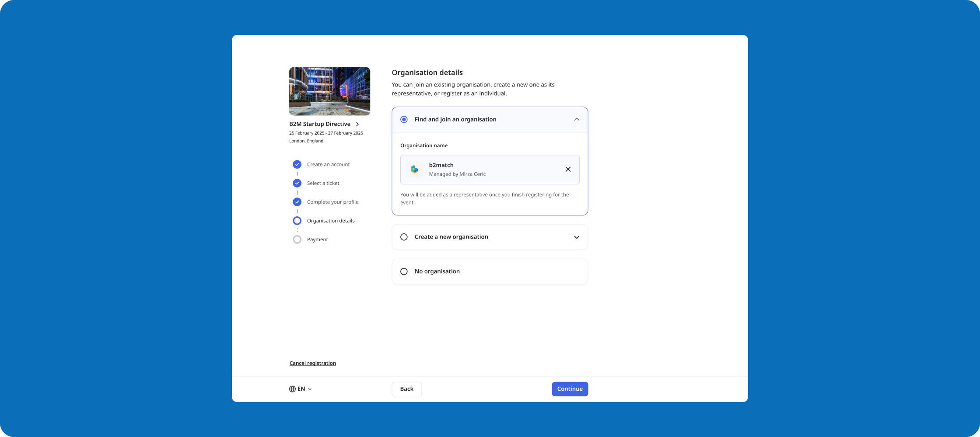This screenshot has height=437, width=980.
Task: Click the completed Create an account step checkmark
Action: (297, 164)
